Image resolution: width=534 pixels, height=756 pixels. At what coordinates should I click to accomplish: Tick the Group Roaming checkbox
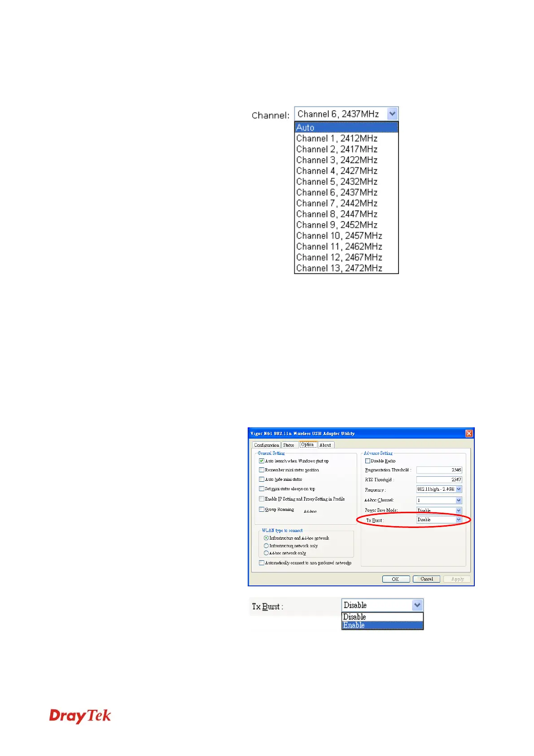coord(262,509)
